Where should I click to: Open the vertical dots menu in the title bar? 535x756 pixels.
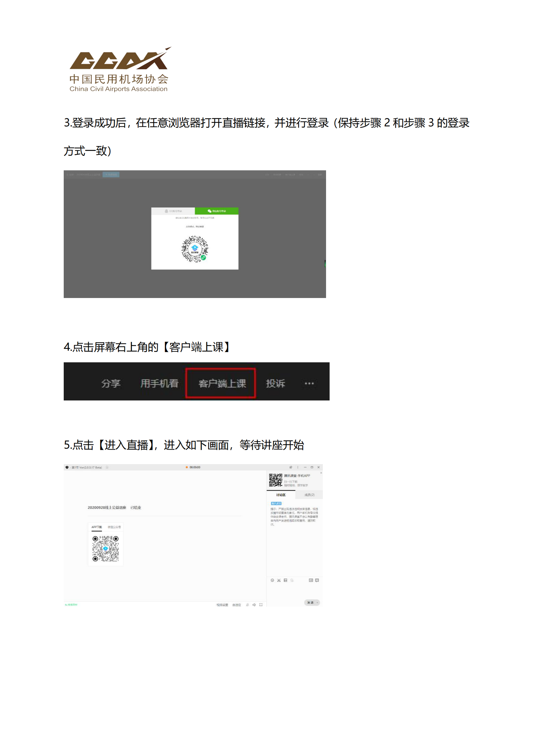point(298,467)
